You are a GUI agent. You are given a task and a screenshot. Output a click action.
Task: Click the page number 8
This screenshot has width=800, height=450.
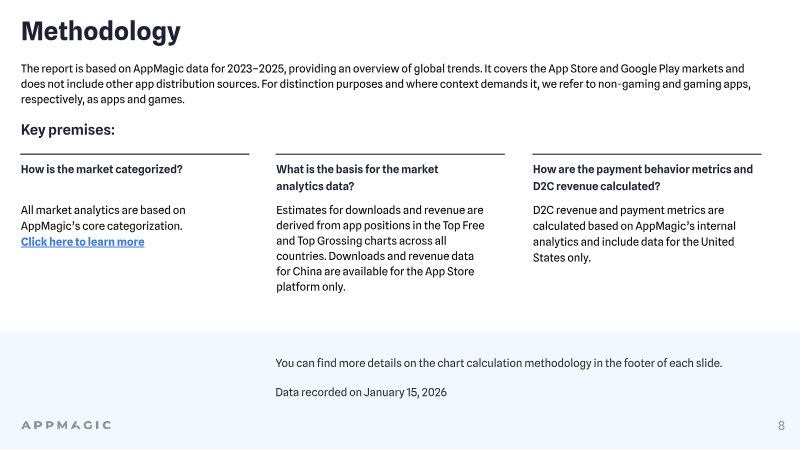point(781,426)
